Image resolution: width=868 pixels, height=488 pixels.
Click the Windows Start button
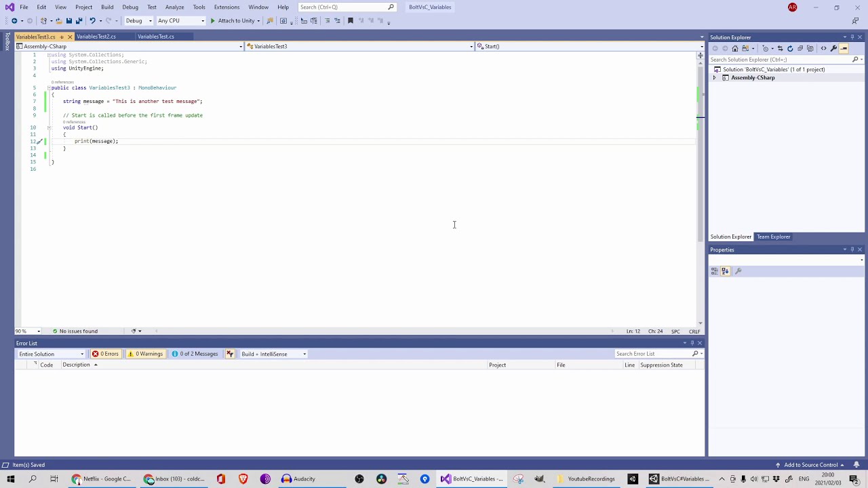coord(10,479)
